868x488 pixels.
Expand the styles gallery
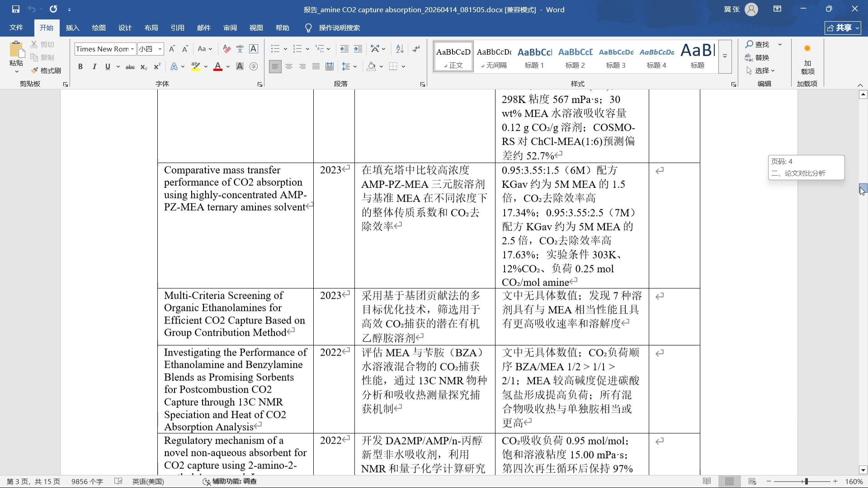coord(725,56)
